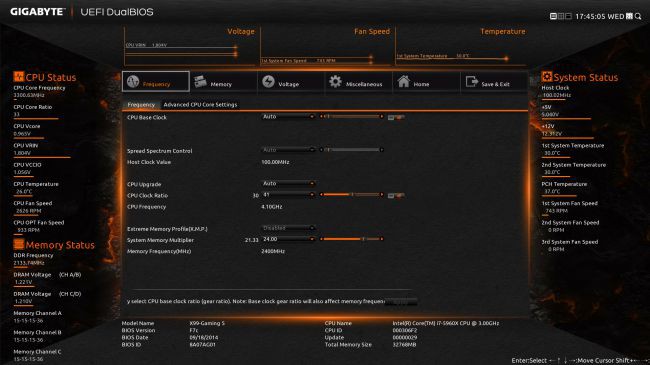Click the magnifier search icon near clock
Viewport: 650px width, 365px height.
(638, 16)
